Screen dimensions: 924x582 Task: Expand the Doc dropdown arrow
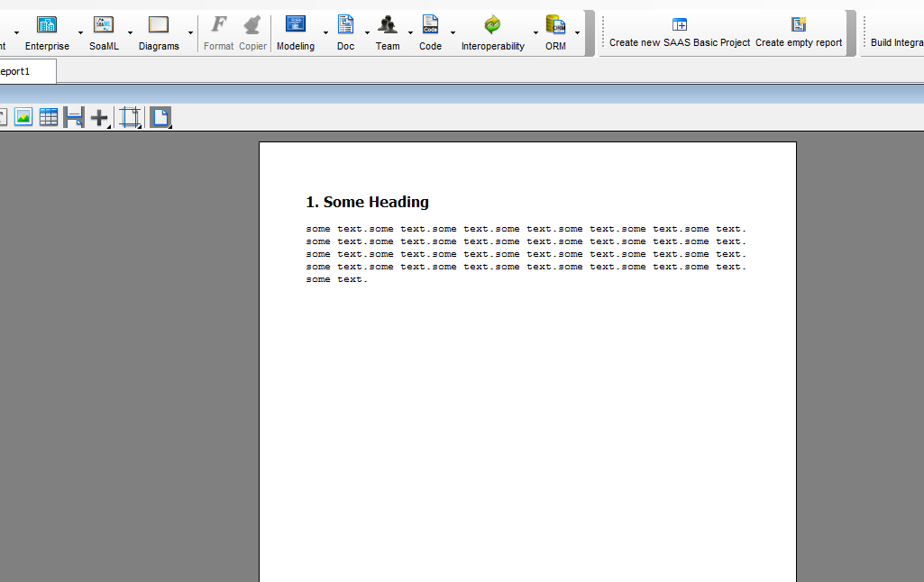(367, 33)
